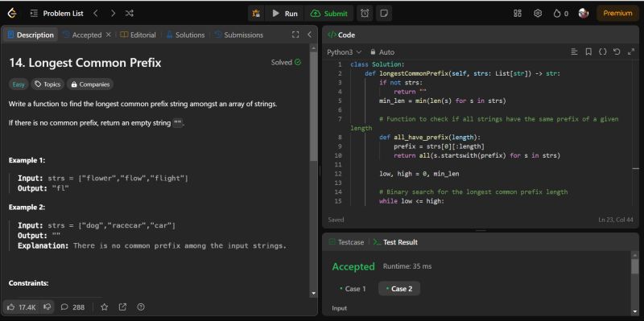Share the problem link icon
The image size is (644, 321).
(x=122, y=307)
